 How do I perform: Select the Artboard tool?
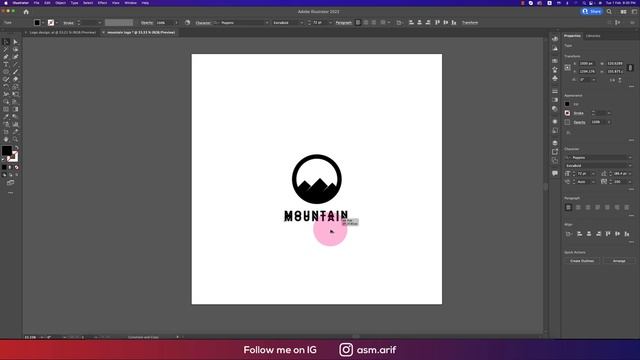point(6,132)
